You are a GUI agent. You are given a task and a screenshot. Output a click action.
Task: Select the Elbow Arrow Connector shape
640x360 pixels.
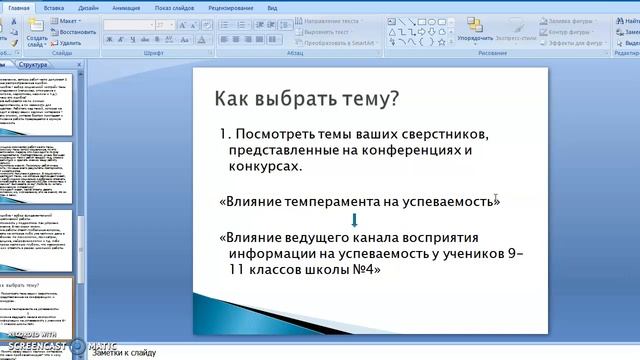[412, 32]
